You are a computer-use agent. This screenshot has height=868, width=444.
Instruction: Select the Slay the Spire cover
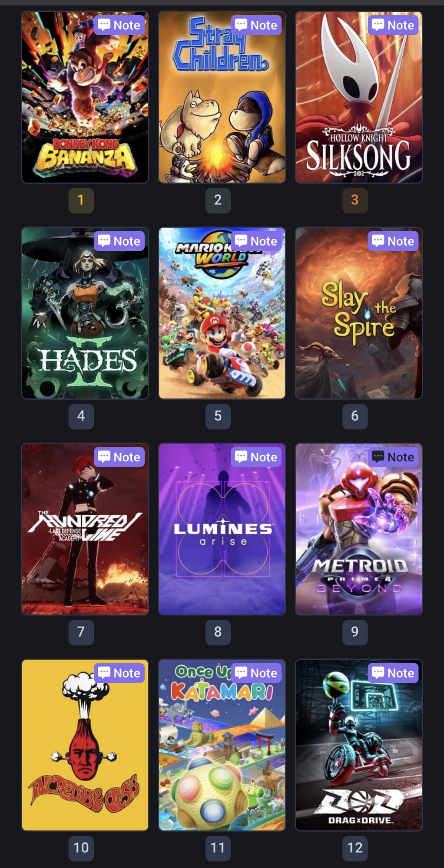pyautogui.click(x=359, y=313)
